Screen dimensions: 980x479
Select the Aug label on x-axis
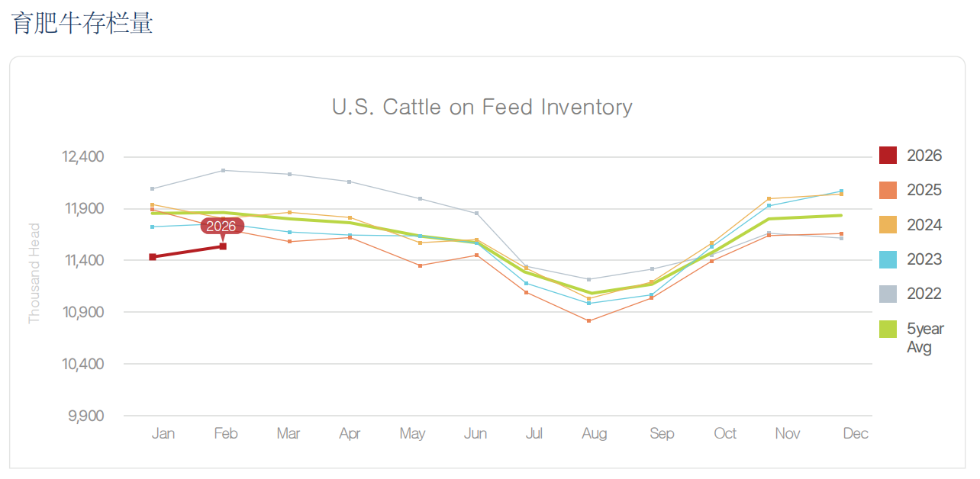click(595, 434)
